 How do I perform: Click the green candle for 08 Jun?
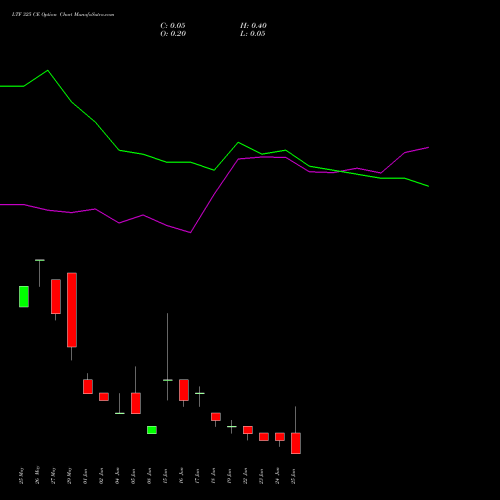pyautogui.click(x=152, y=430)
